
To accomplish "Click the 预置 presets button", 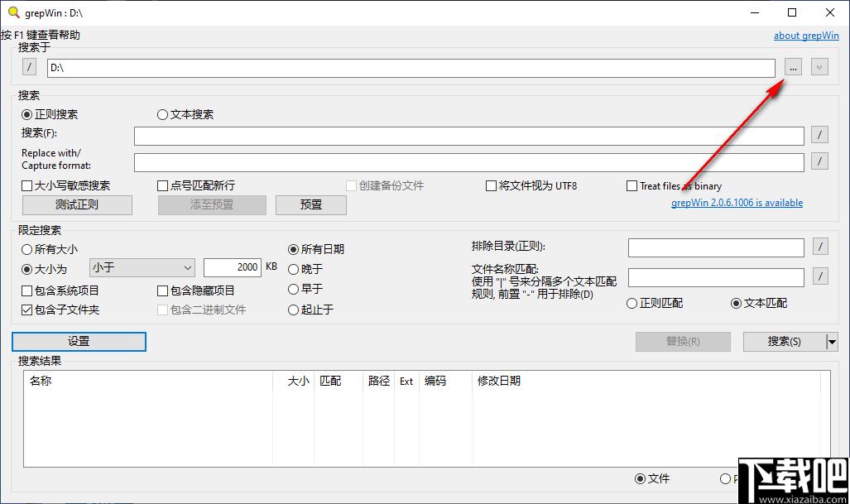I will [310, 205].
